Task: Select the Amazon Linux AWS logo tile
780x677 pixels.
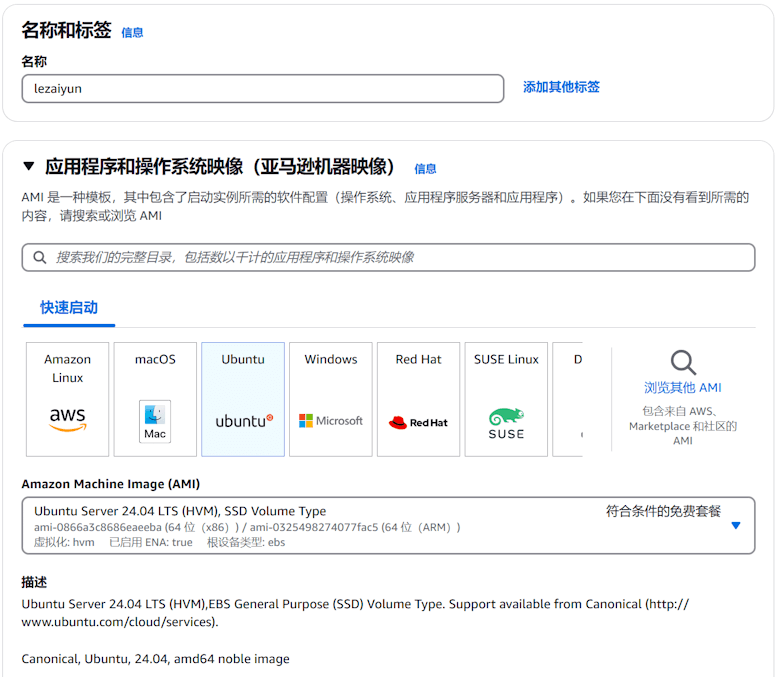Action: click(x=67, y=399)
